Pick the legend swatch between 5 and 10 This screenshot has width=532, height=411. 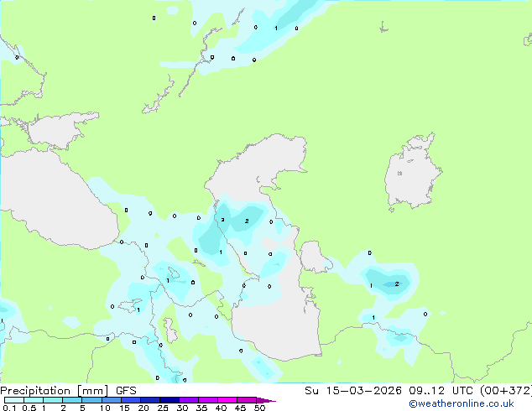tap(92, 400)
